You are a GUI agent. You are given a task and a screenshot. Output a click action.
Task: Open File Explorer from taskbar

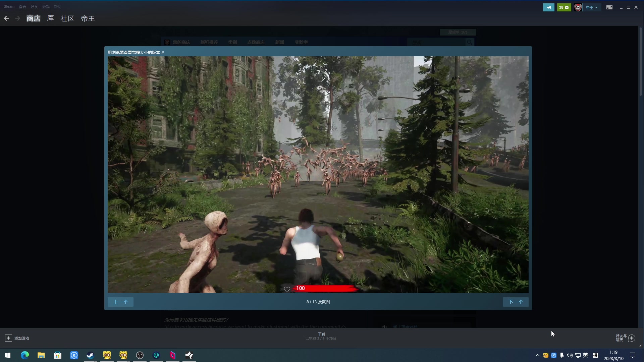41,355
